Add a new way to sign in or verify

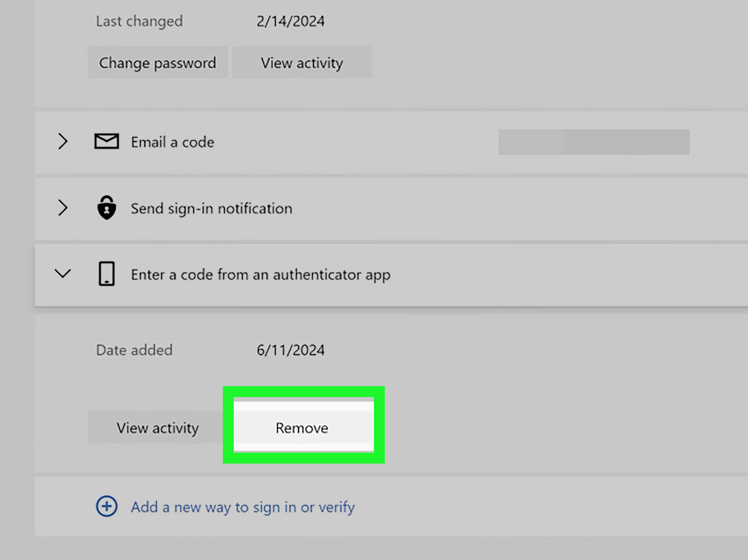tap(242, 507)
